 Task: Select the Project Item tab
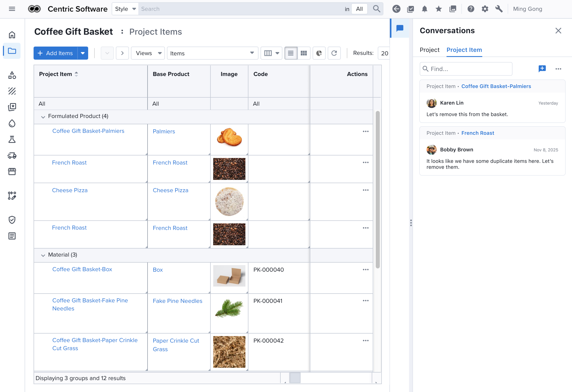(x=464, y=50)
